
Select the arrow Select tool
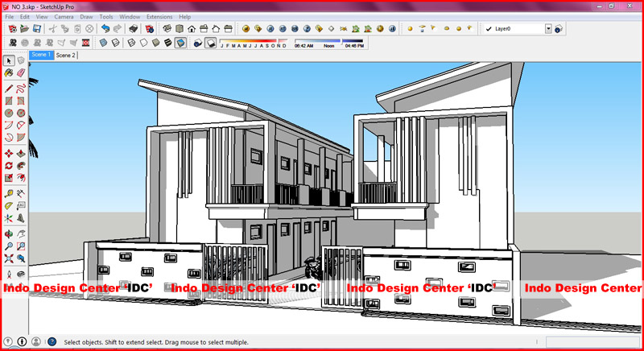coord(9,60)
